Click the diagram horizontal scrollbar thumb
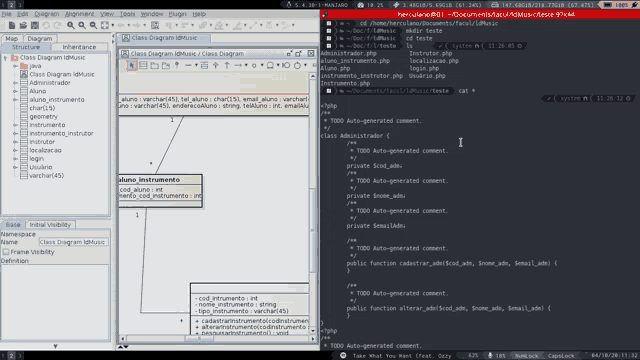This screenshot has width=640, height=360. (x=199, y=338)
